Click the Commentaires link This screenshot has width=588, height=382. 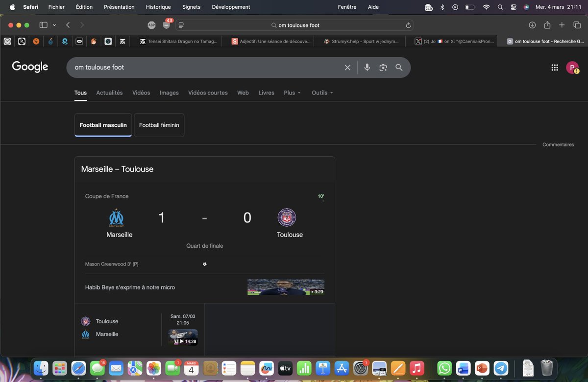pyautogui.click(x=558, y=144)
